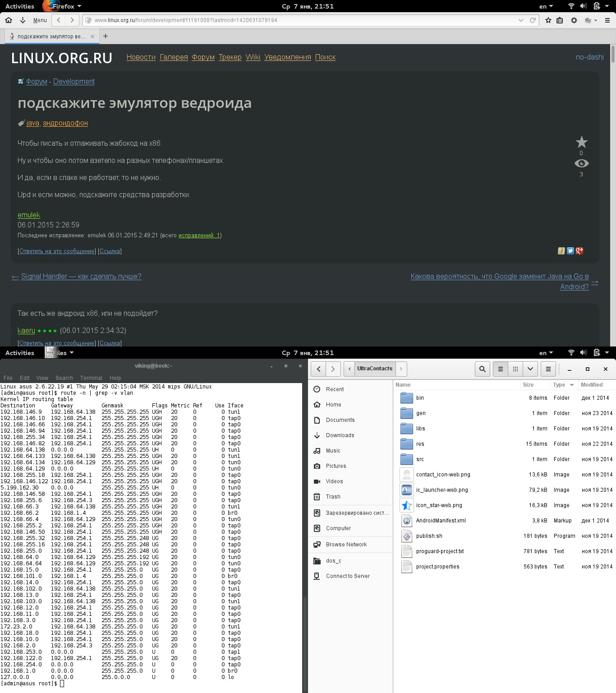The width and height of the screenshot is (616, 693).
Task: Open Firefox app menu in top bar
Action: 63,6
